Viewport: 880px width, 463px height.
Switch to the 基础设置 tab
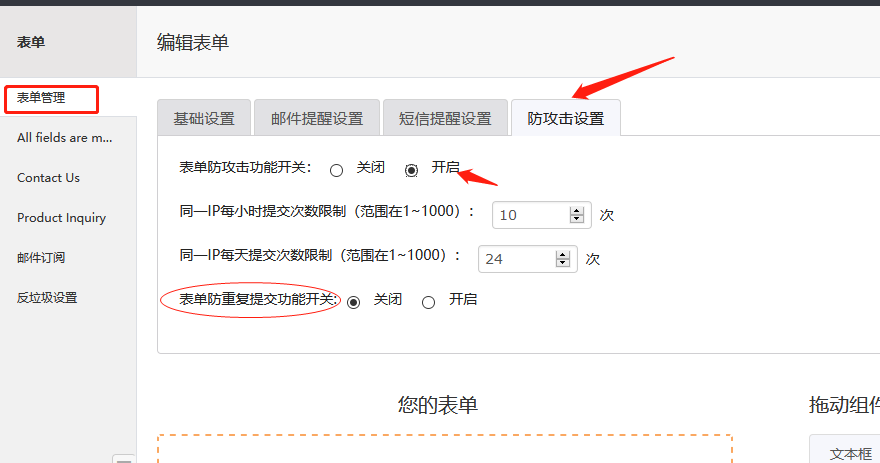click(x=203, y=118)
